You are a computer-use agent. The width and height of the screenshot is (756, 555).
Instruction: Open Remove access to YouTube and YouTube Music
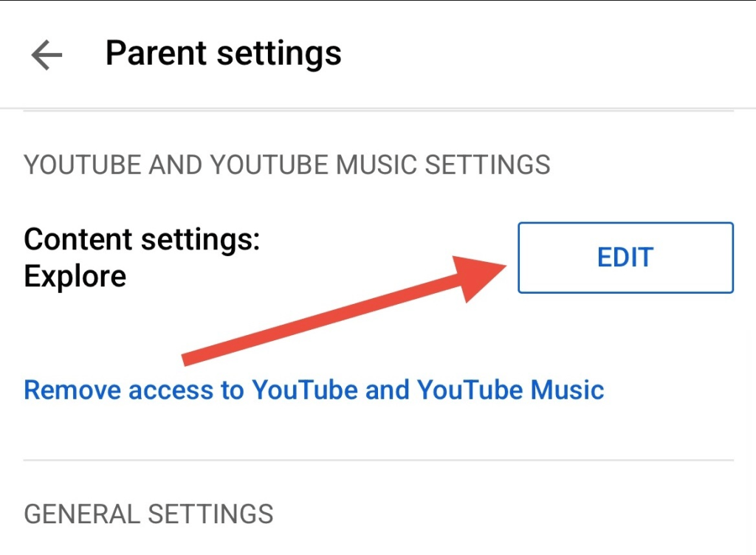[314, 389]
